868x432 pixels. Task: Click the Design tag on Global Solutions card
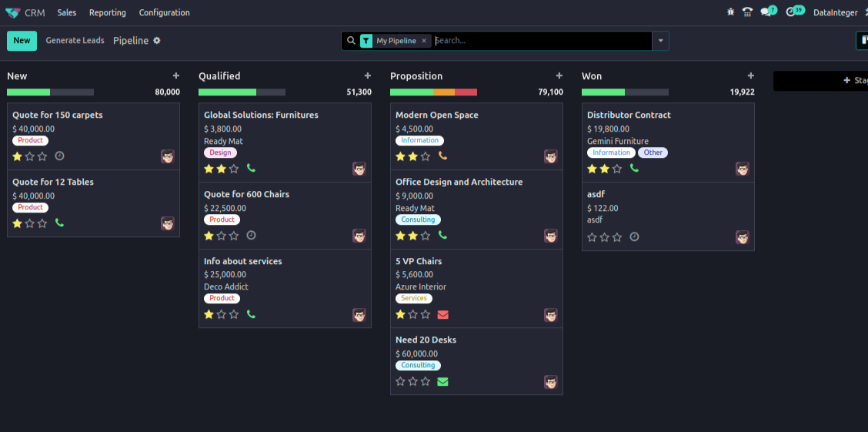coord(220,152)
